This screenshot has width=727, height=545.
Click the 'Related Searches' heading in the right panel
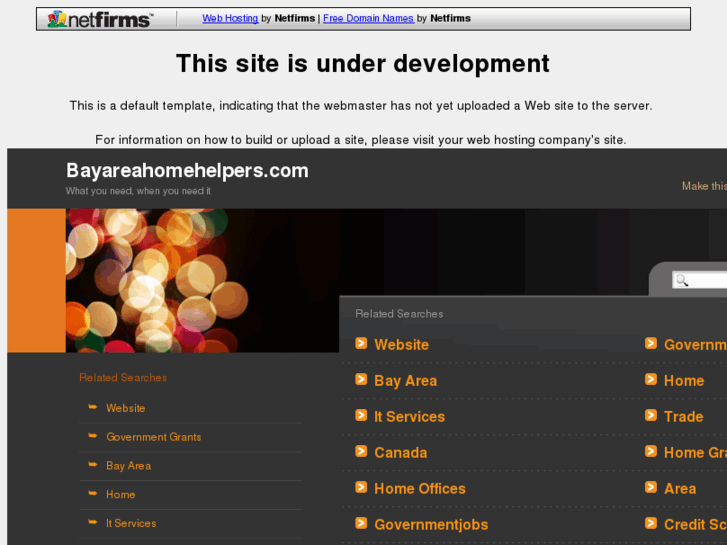tap(399, 314)
